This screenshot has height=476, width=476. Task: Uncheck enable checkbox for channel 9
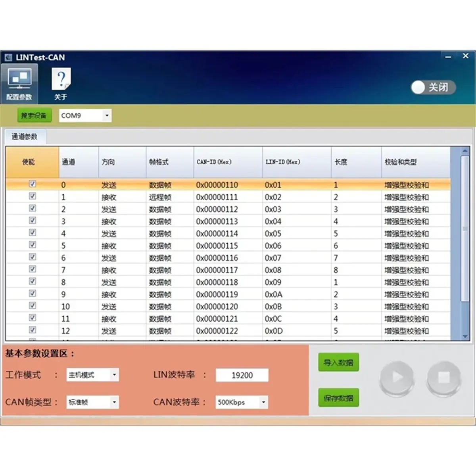33,294
